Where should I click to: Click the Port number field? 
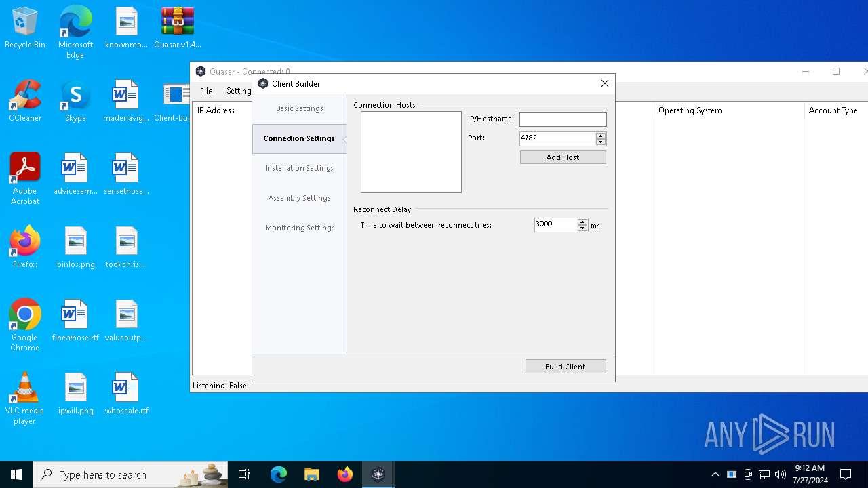[x=557, y=138]
